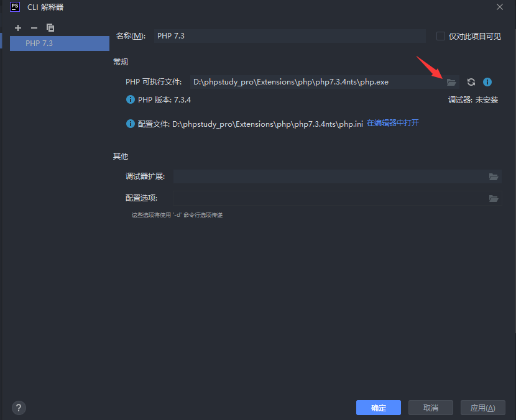Open help with question mark button
Viewport: 516px width, 420px height.
pos(18,408)
